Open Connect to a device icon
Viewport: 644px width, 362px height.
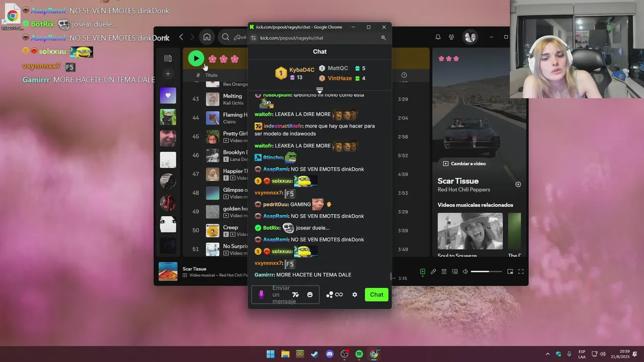tap(455, 271)
